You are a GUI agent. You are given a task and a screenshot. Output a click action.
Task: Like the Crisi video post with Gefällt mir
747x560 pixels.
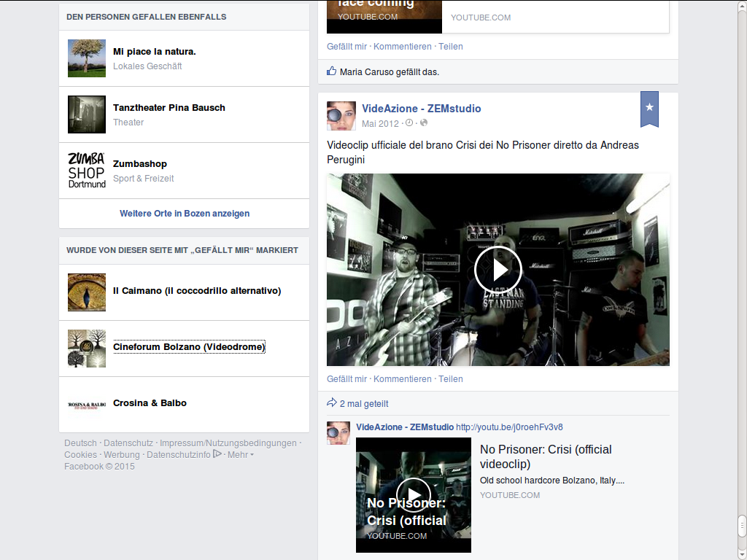tap(347, 379)
